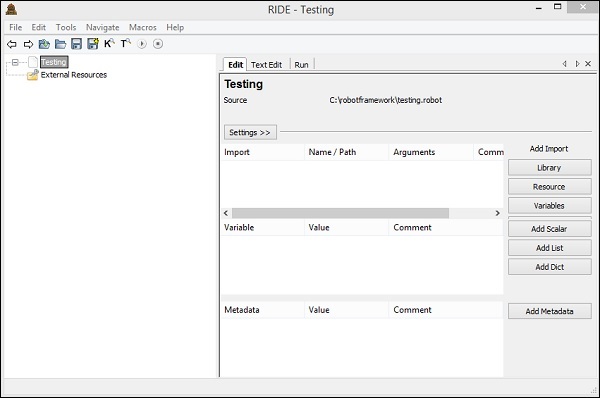Screen dimensions: 600x398
Task: Click the Metadata column header
Action: pyautogui.click(x=262, y=310)
